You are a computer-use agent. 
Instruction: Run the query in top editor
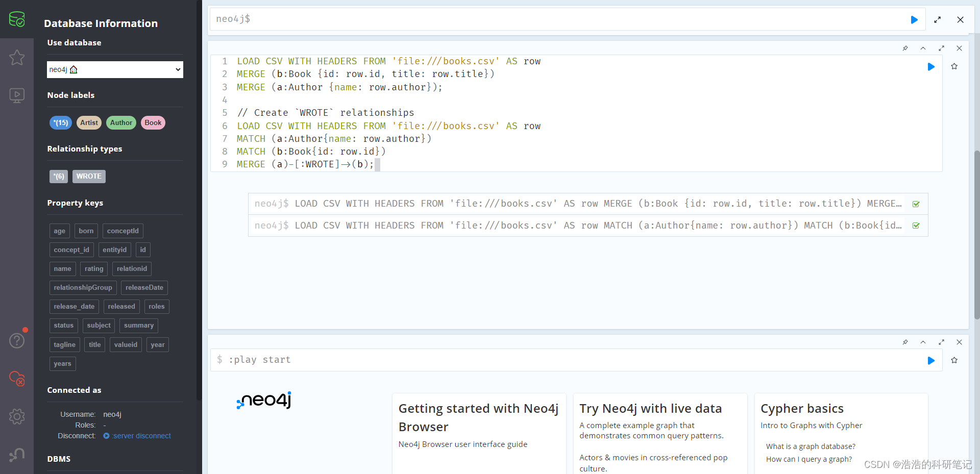(914, 19)
